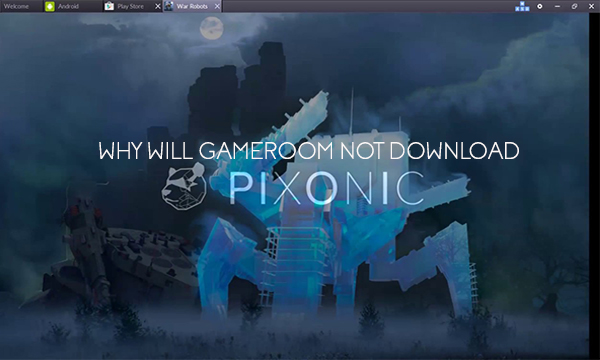
Task: Click the green Android robot icon
Action: tap(50, 6)
